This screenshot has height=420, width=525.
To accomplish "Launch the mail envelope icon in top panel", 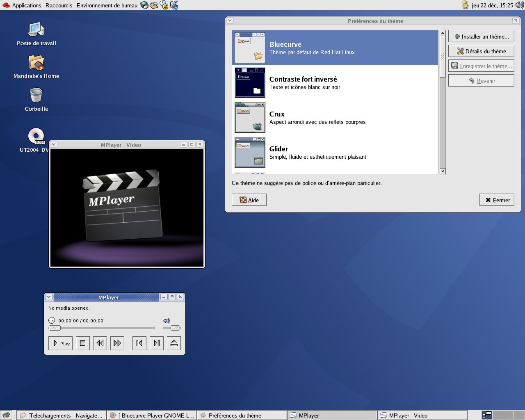I will 154,5.
